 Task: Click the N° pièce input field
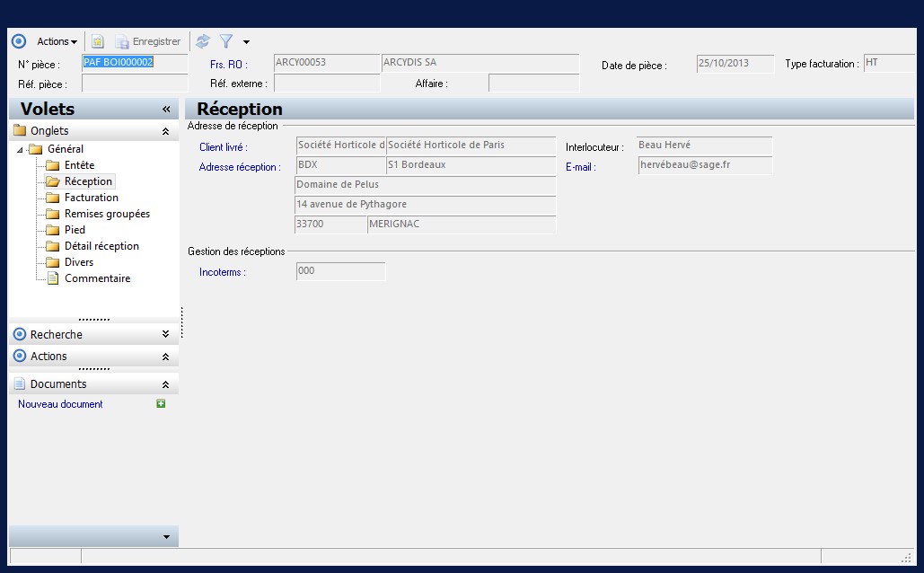134,63
